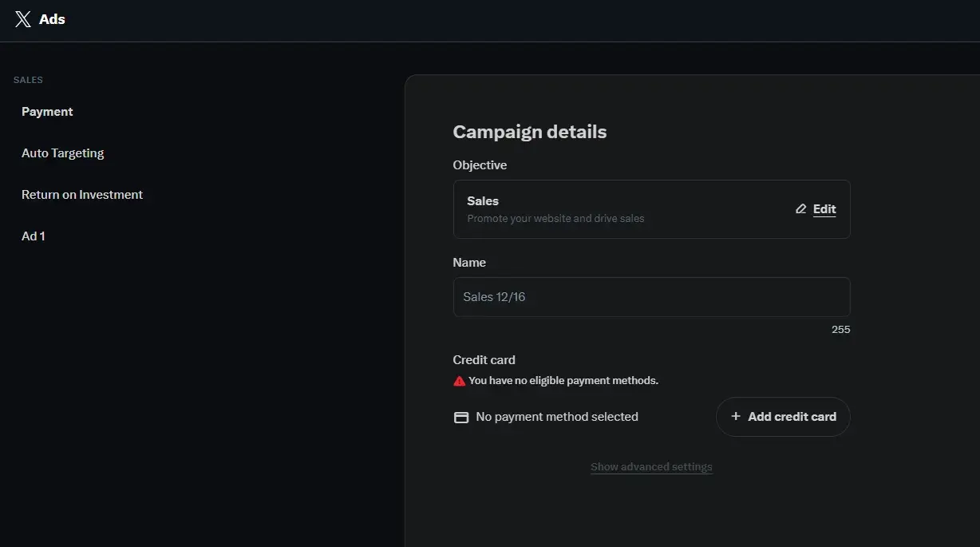Viewport: 980px width, 547px height.
Task: Focus the campaign Name input field
Action: (x=651, y=297)
